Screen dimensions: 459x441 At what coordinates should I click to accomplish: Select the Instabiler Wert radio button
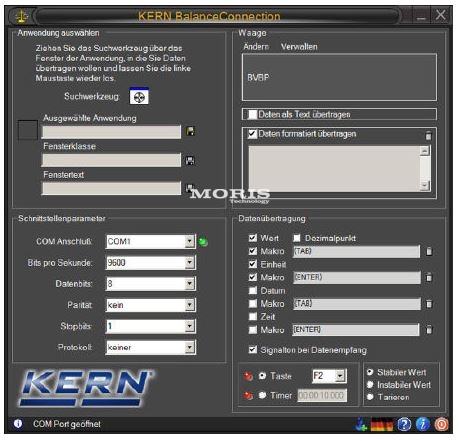[x=370, y=384]
